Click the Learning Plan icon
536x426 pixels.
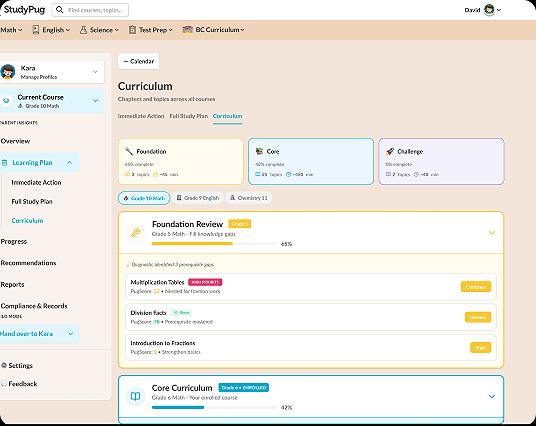tap(4, 163)
